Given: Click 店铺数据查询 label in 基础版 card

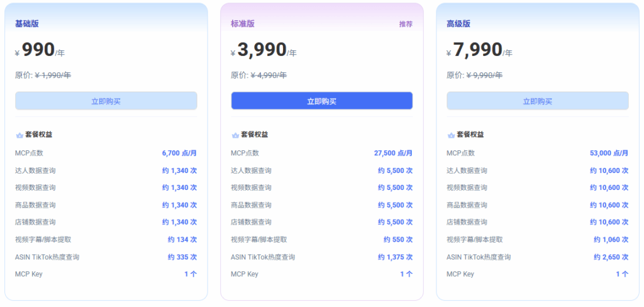Looking at the screenshot, I should [35, 222].
